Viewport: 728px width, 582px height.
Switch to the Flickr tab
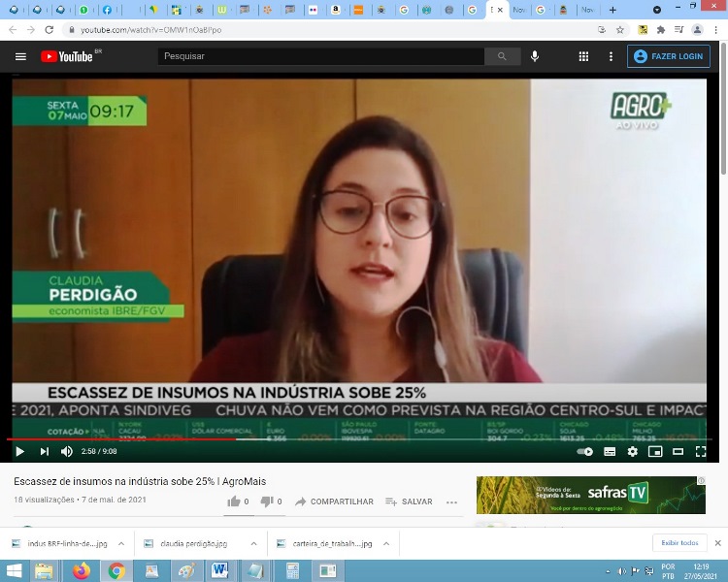click(313, 10)
